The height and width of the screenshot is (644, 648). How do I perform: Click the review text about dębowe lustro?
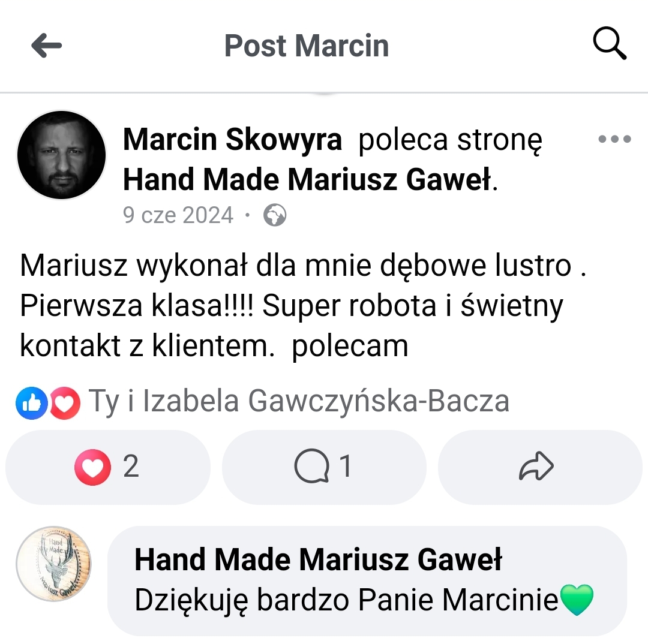303,305
